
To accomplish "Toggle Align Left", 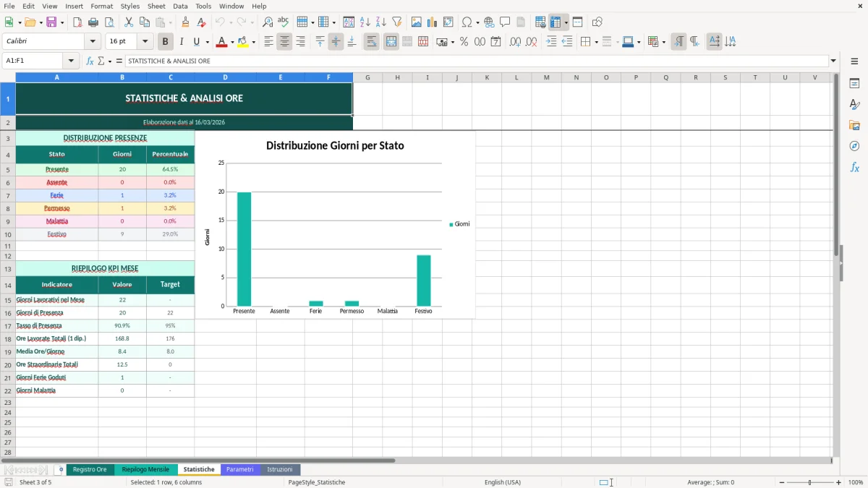I will pyautogui.click(x=268, y=42).
